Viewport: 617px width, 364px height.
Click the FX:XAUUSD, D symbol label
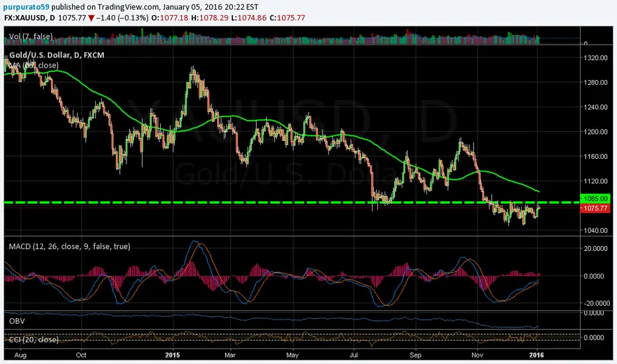(30, 18)
